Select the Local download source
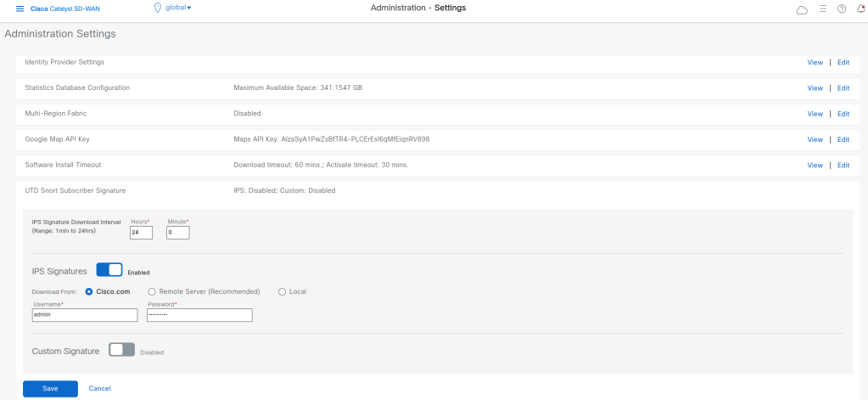 click(283, 291)
